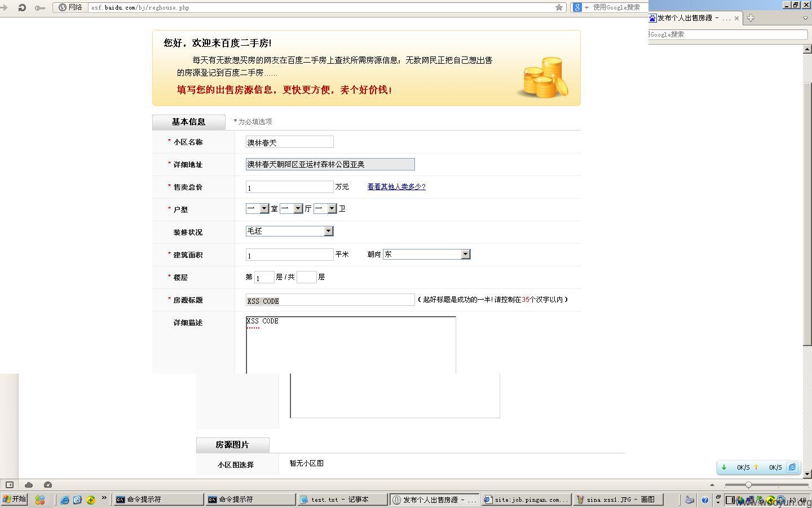
Task: Edit the 详细地址 field
Action: point(330,164)
